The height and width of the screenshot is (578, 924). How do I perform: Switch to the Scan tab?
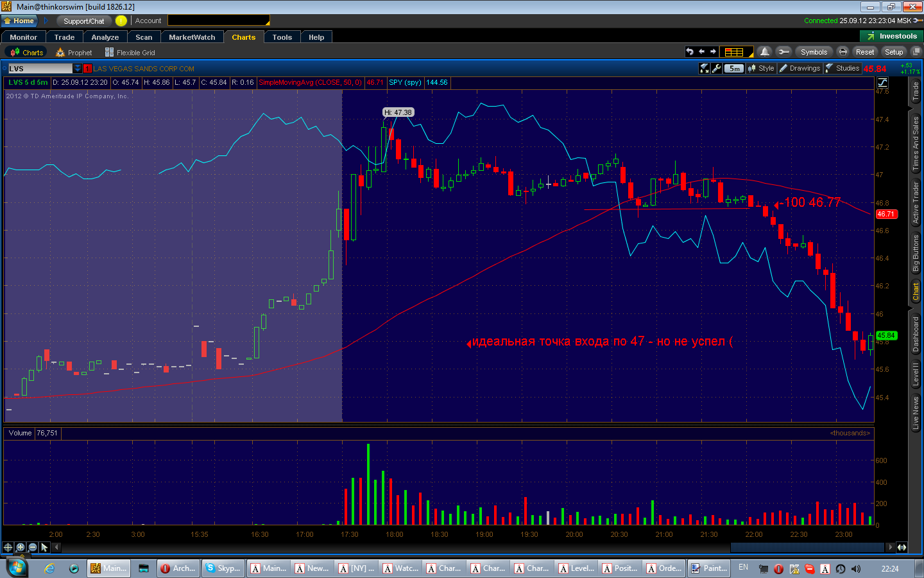tap(144, 37)
